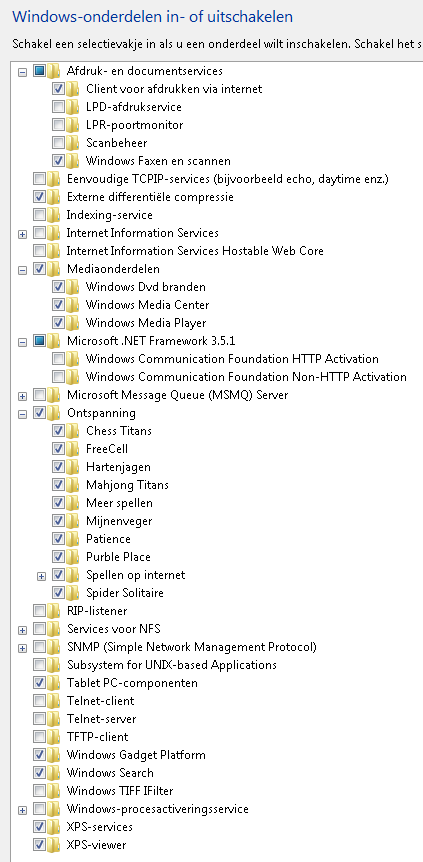Enable the Telnet-server checkbox
Viewport: 423px width, 862px height.
click(39, 719)
